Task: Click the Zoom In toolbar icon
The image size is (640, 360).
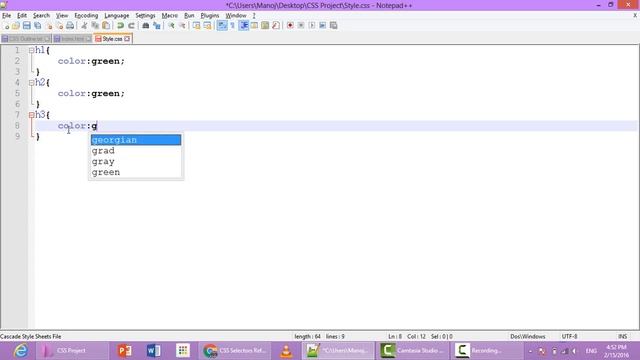Action: pyautogui.click(x=171, y=26)
